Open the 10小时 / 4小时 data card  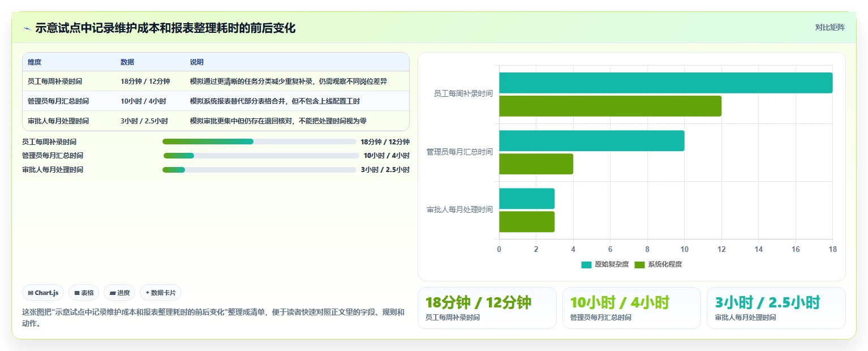click(x=631, y=308)
